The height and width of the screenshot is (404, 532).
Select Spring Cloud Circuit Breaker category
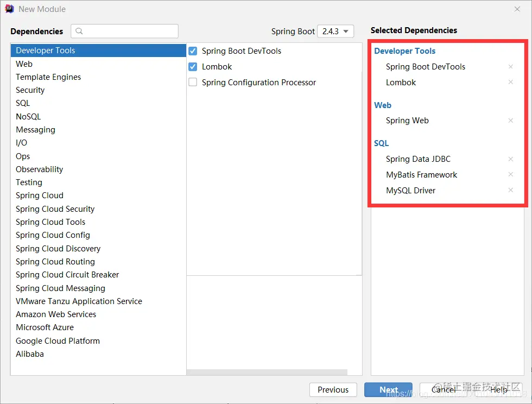98,275
